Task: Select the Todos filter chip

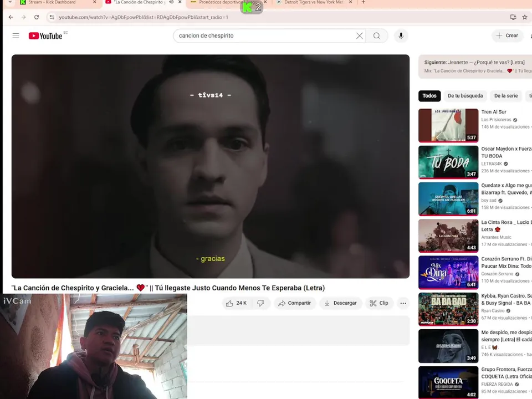Action: click(429, 96)
